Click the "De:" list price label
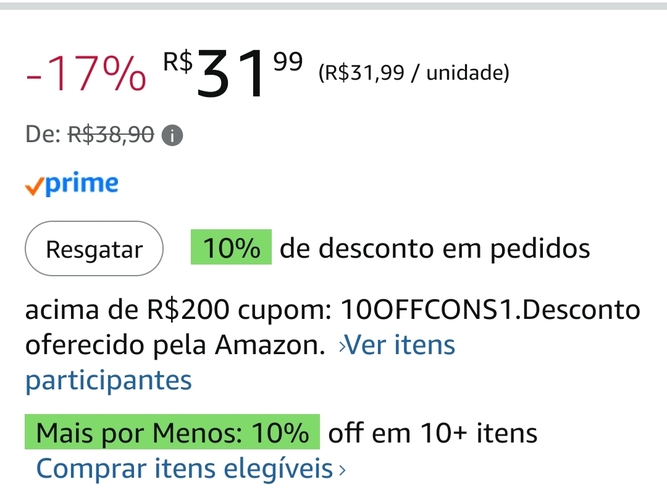Image resolution: width=667 pixels, height=500 pixels. 43,135
